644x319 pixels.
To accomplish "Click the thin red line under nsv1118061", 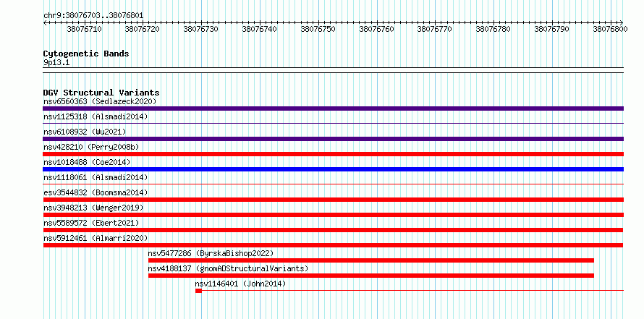I will [x=333, y=184].
